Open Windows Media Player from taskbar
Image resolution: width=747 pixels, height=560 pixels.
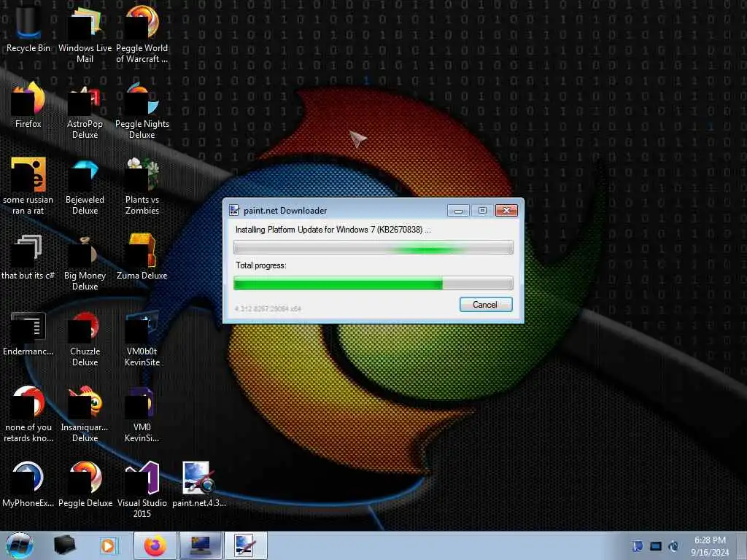click(109, 545)
